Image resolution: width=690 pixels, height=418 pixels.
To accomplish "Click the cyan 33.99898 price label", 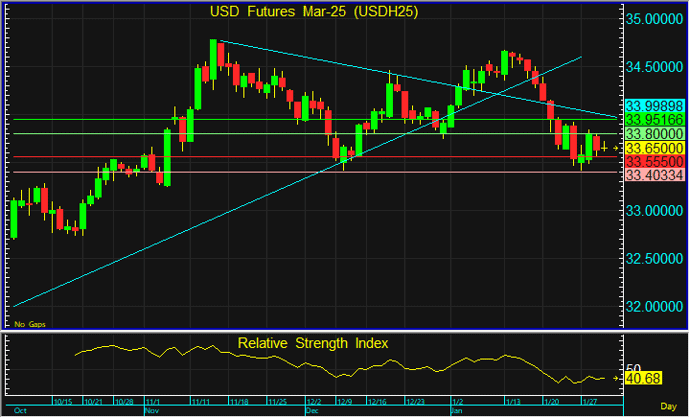I will click(x=653, y=106).
